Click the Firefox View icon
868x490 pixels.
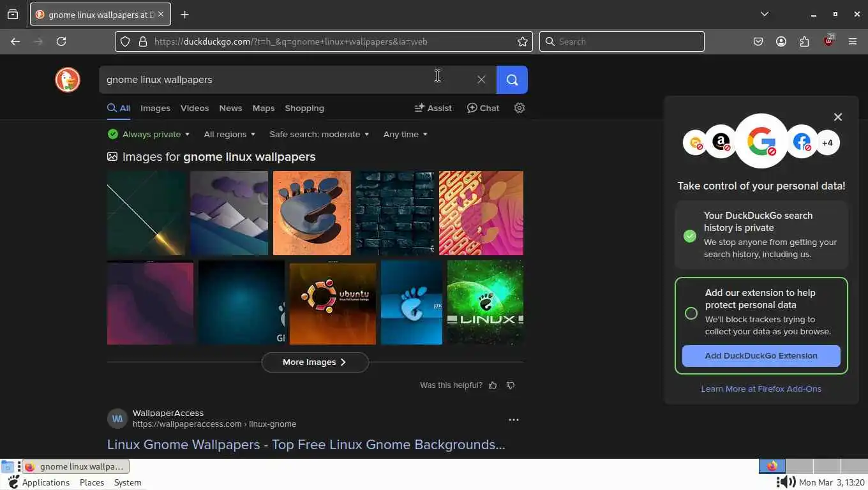[13, 14]
